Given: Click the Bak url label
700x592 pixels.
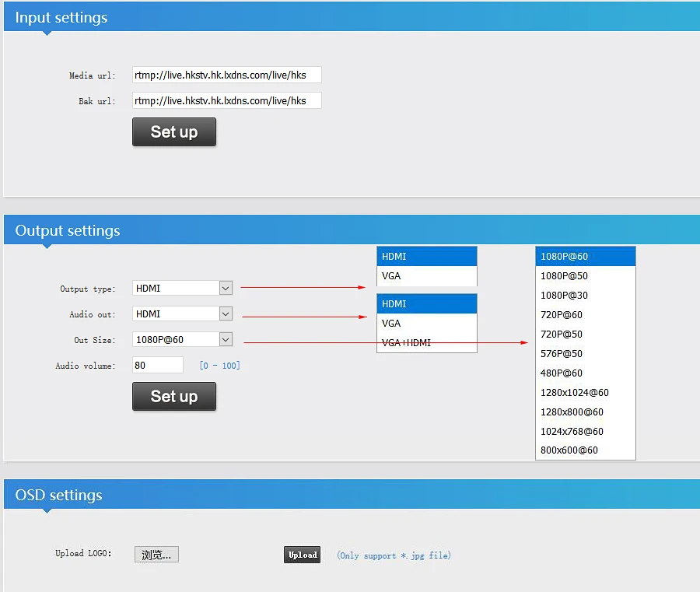Looking at the screenshot, I should point(97,101).
